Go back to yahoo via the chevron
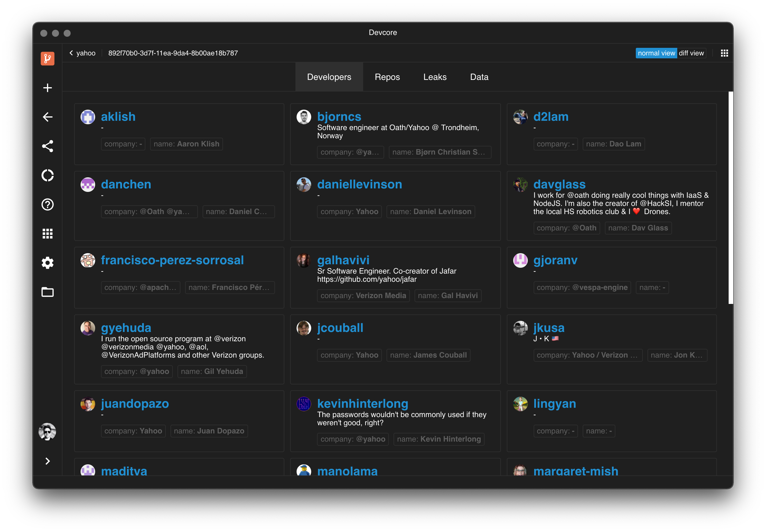Screen dimensions: 766x532 (x=71, y=53)
